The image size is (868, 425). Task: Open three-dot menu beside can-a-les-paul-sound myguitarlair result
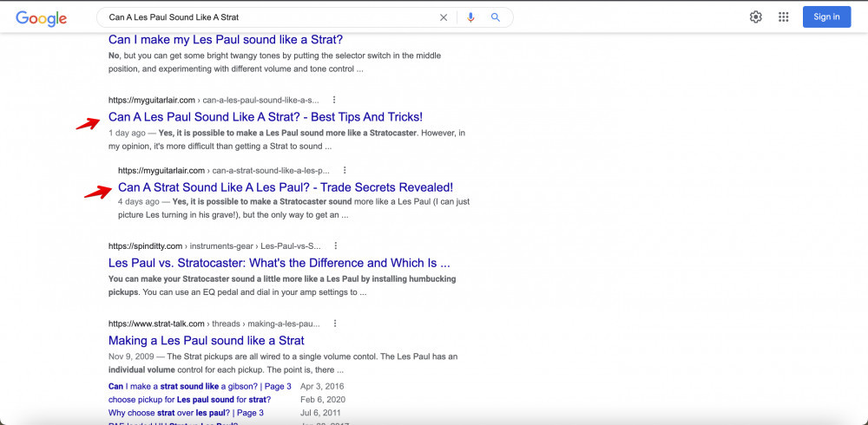tap(334, 100)
